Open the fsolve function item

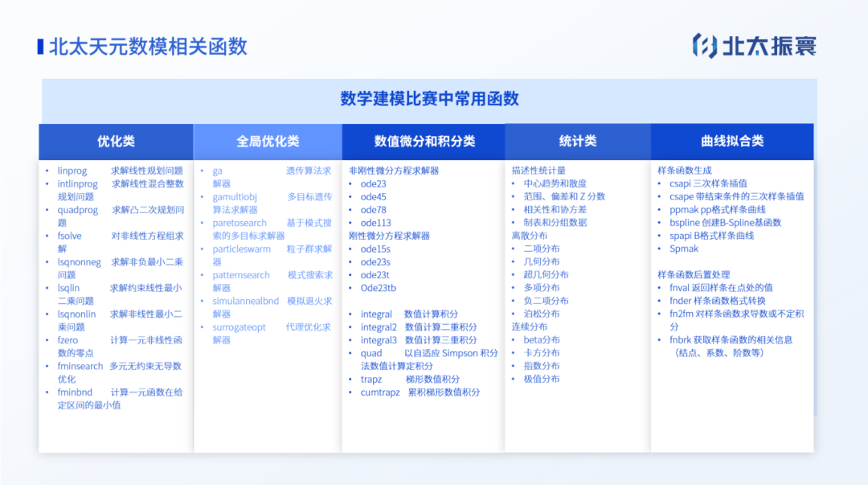[x=71, y=236]
